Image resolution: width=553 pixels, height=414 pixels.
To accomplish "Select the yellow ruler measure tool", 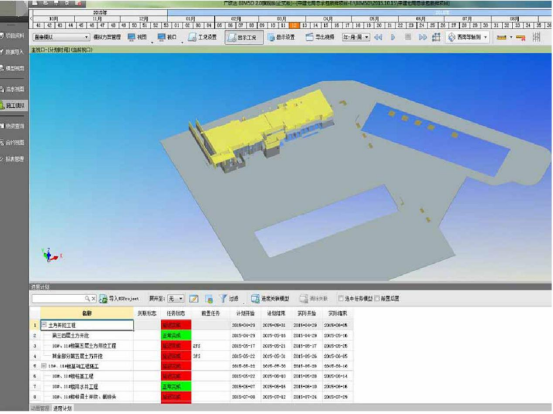I will (501, 37).
